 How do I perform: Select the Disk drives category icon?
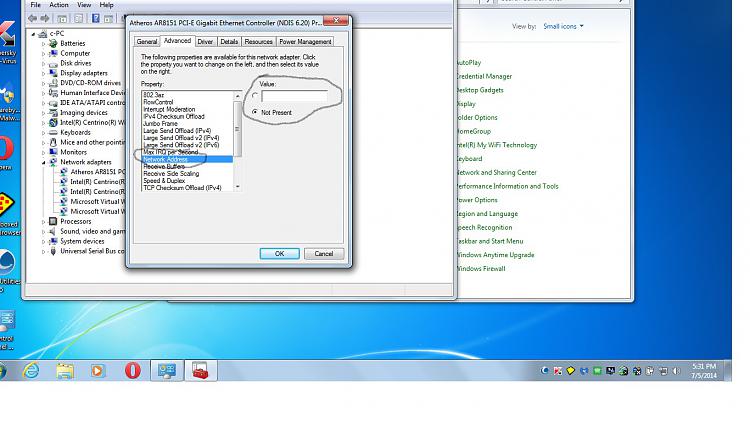53,63
